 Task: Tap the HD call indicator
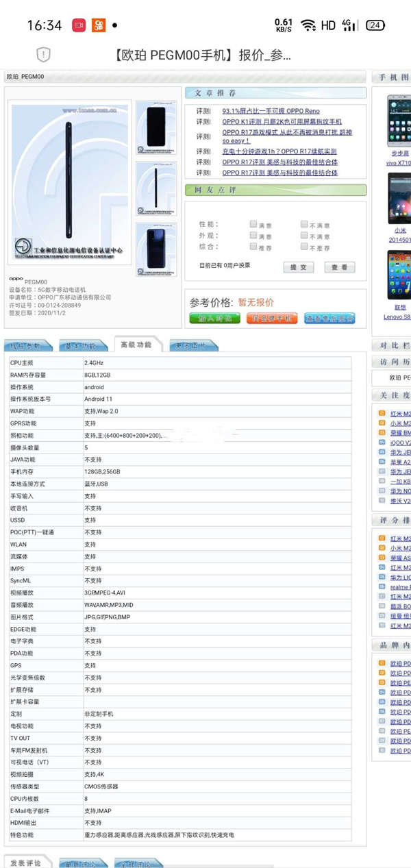328,25
